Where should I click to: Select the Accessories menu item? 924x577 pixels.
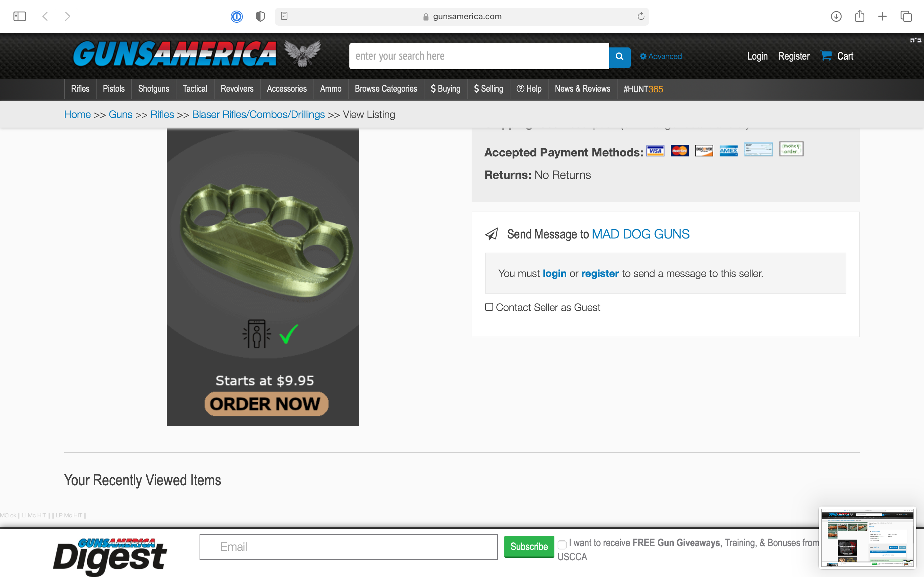tap(287, 89)
